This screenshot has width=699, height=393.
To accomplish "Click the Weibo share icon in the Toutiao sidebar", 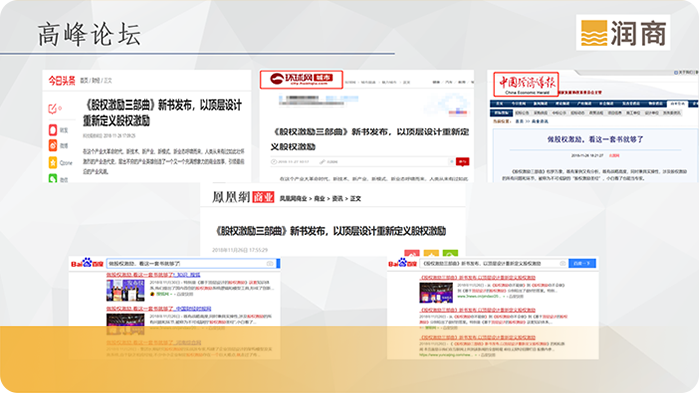I will (x=53, y=145).
